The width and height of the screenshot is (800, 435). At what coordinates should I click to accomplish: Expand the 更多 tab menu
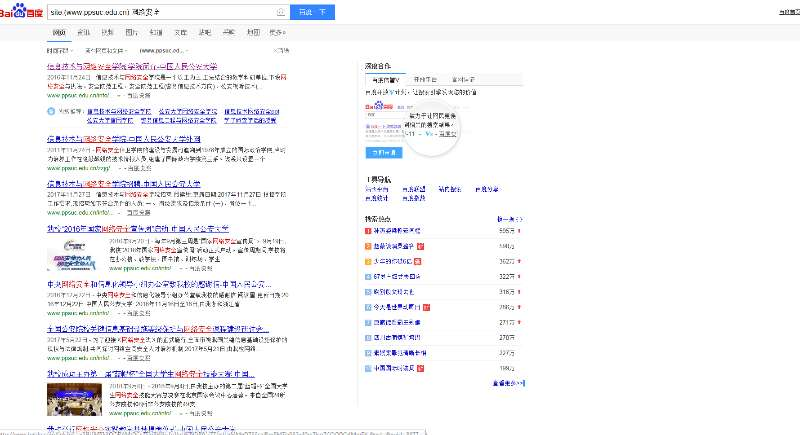tap(277, 32)
